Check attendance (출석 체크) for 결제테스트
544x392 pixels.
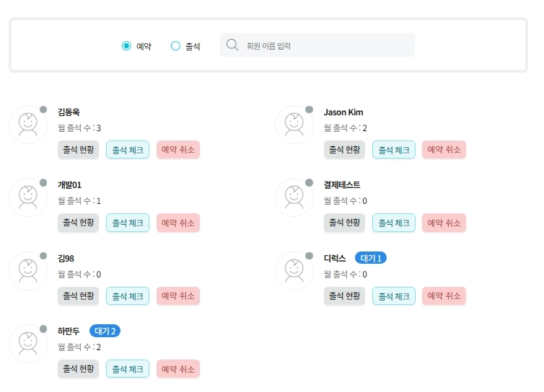pyautogui.click(x=394, y=223)
